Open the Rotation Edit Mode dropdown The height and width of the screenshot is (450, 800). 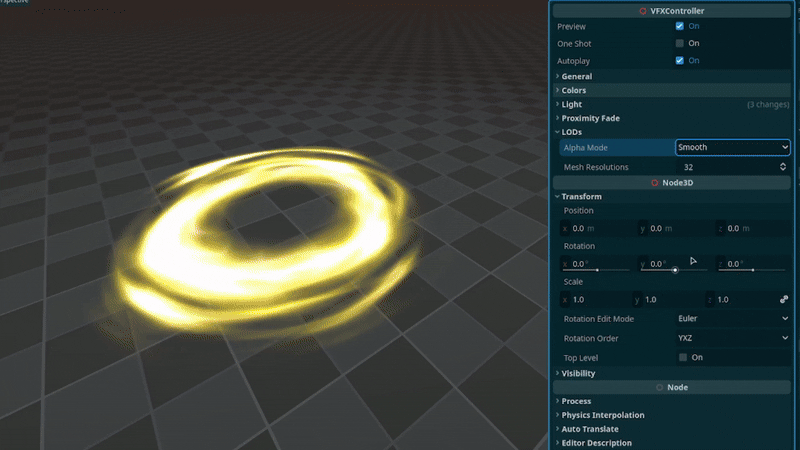(x=733, y=318)
